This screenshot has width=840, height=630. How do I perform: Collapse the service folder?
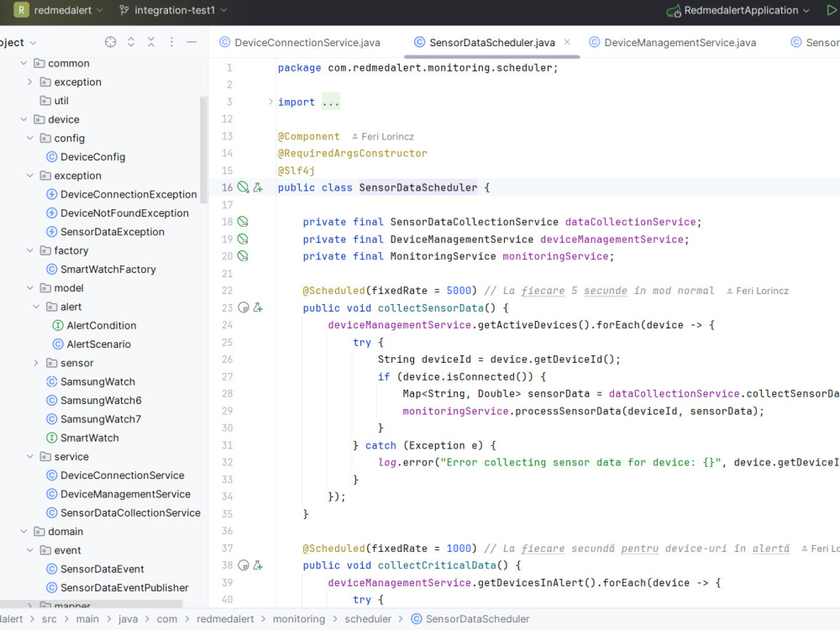pos(30,456)
